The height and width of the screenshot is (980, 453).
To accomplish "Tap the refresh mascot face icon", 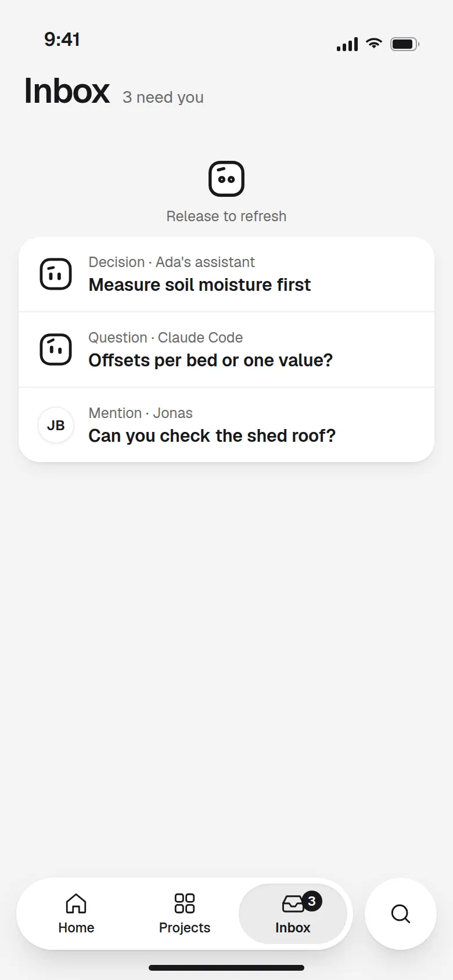I will pyautogui.click(x=227, y=179).
